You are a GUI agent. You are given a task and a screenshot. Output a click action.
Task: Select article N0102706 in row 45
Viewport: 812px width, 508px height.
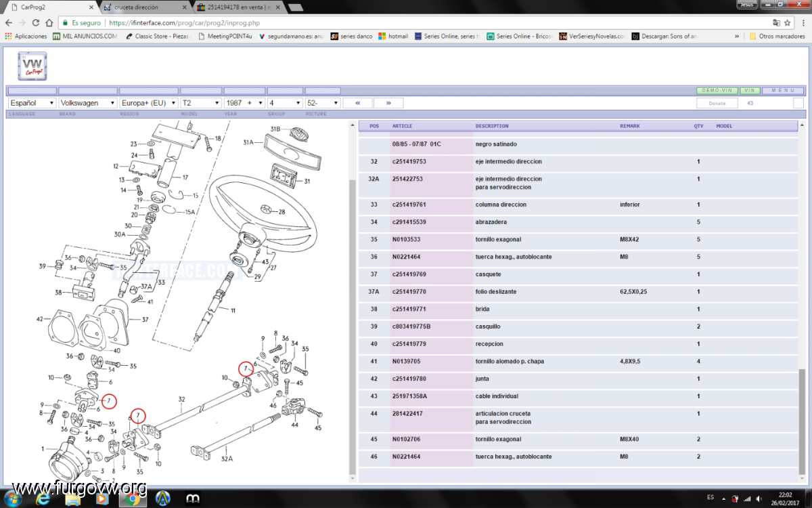coord(406,439)
